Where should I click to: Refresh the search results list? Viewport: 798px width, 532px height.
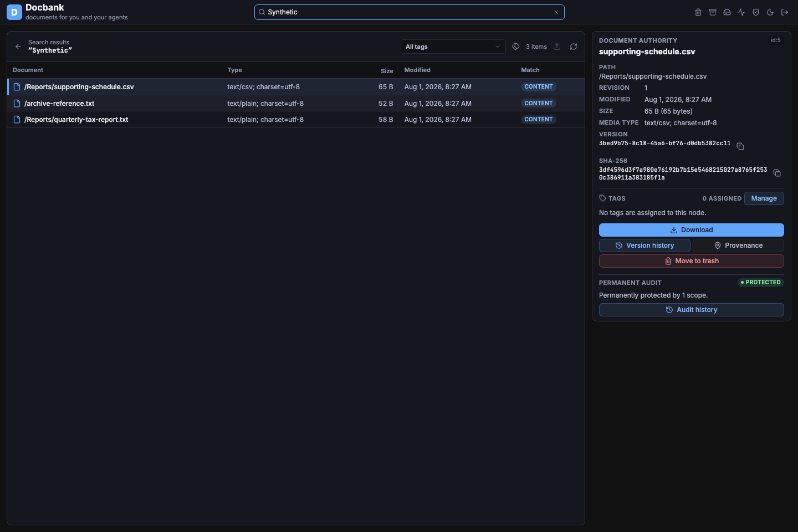[574, 47]
